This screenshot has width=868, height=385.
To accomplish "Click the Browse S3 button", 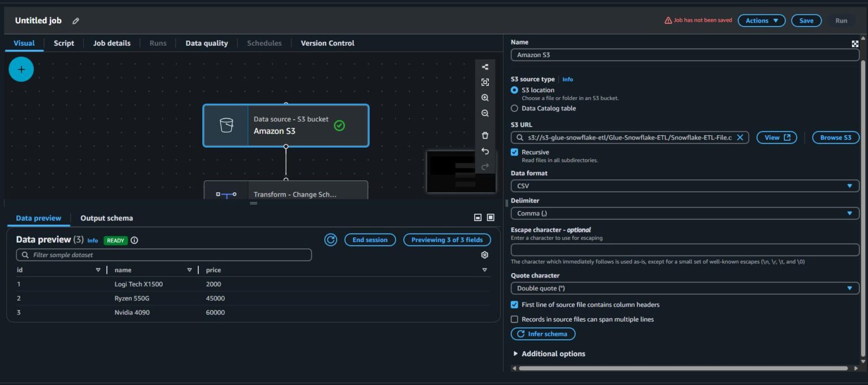I will [835, 137].
